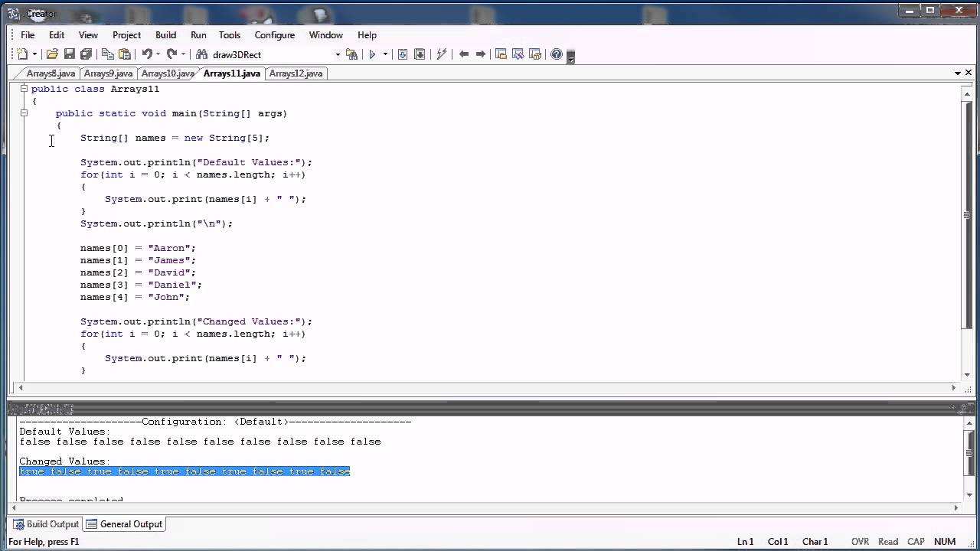Image resolution: width=980 pixels, height=551 pixels.
Task: Click the first workspace view icon
Action: click(501, 54)
